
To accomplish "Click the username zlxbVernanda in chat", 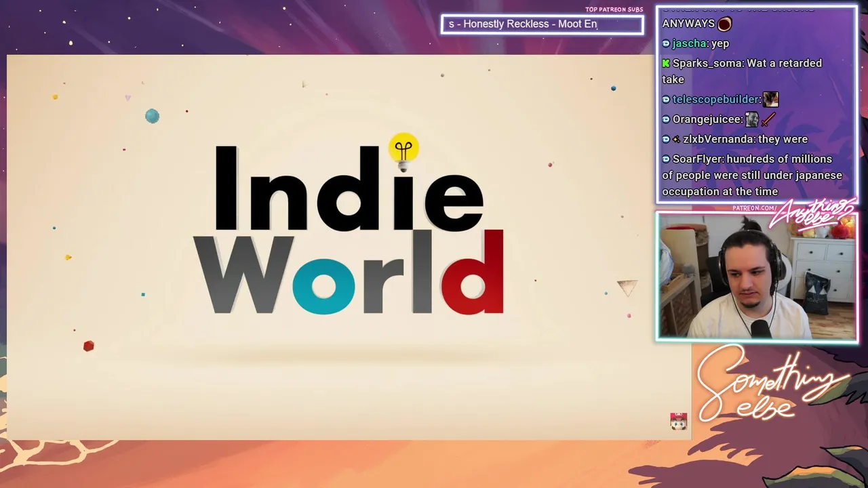I will (x=718, y=139).
